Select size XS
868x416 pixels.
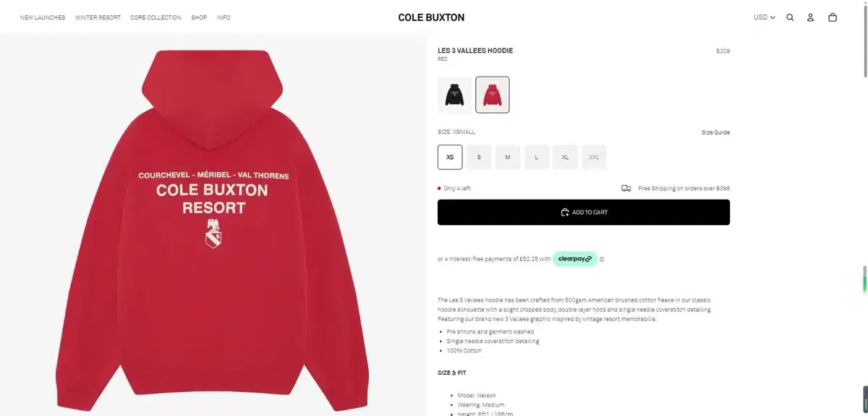(x=450, y=157)
